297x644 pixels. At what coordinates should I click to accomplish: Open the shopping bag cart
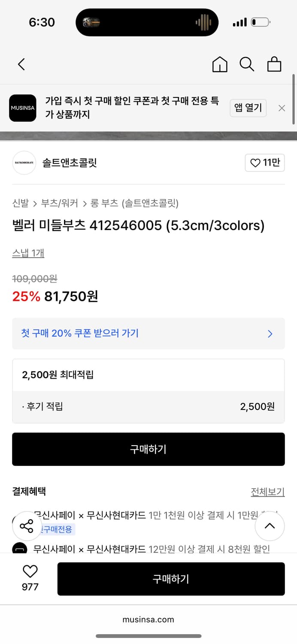[274, 64]
